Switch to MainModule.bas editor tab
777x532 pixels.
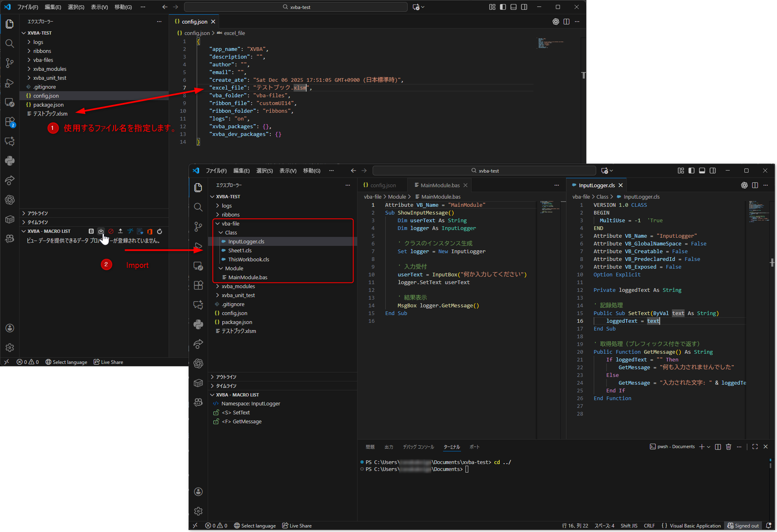point(440,185)
